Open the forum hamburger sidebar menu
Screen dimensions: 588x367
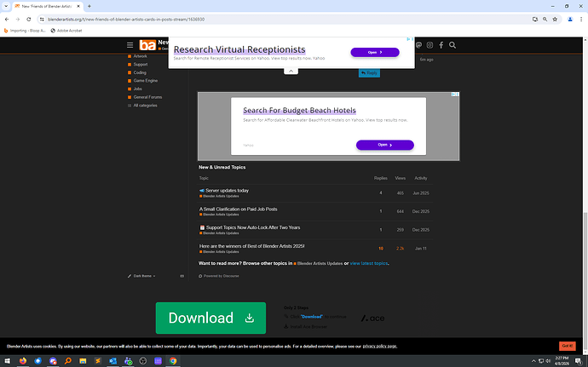(x=130, y=45)
